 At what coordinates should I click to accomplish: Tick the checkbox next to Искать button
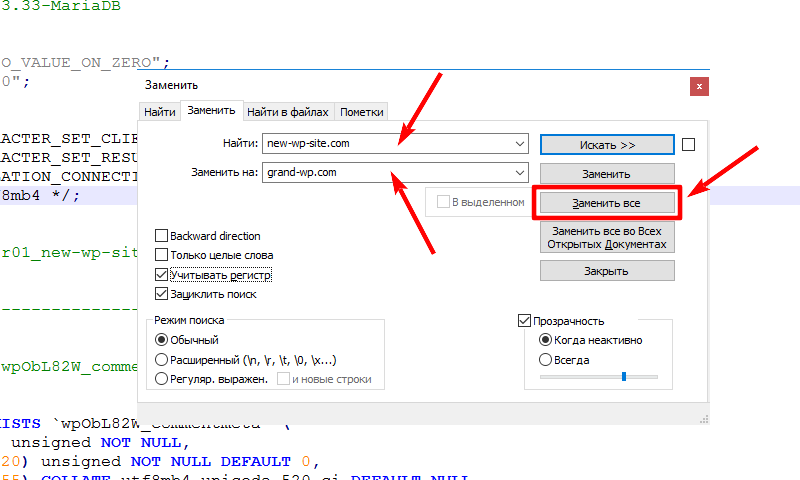coord(688,145)
